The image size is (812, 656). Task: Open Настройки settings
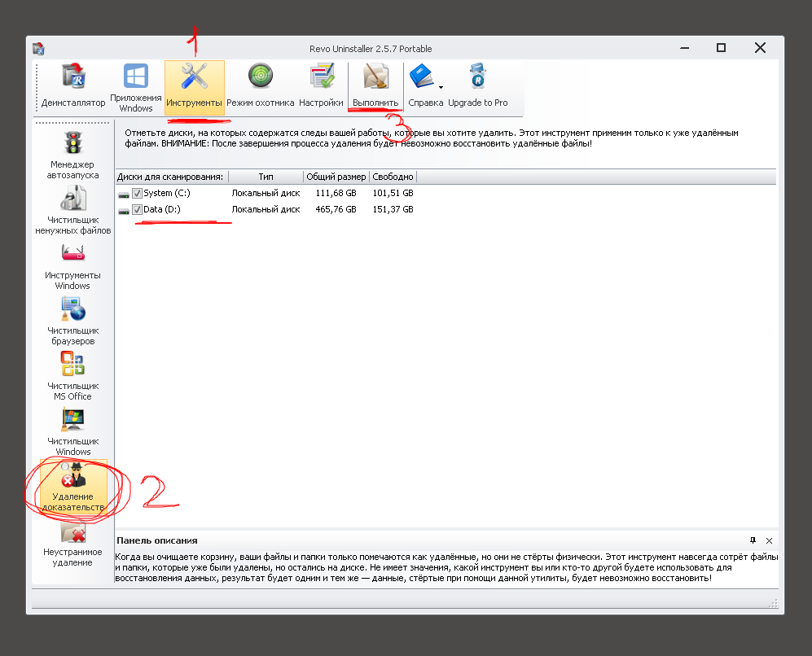coord(321,86)
